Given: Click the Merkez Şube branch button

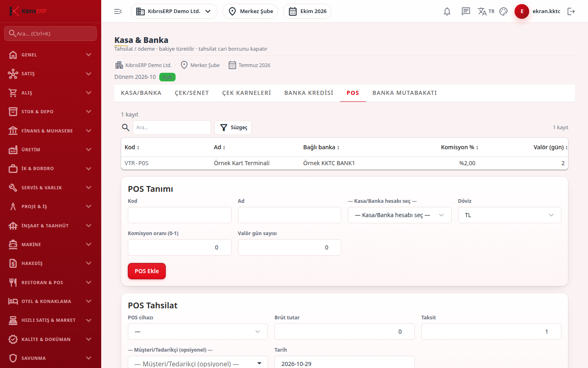Looking at the screenshot, I should click(250, 11).
